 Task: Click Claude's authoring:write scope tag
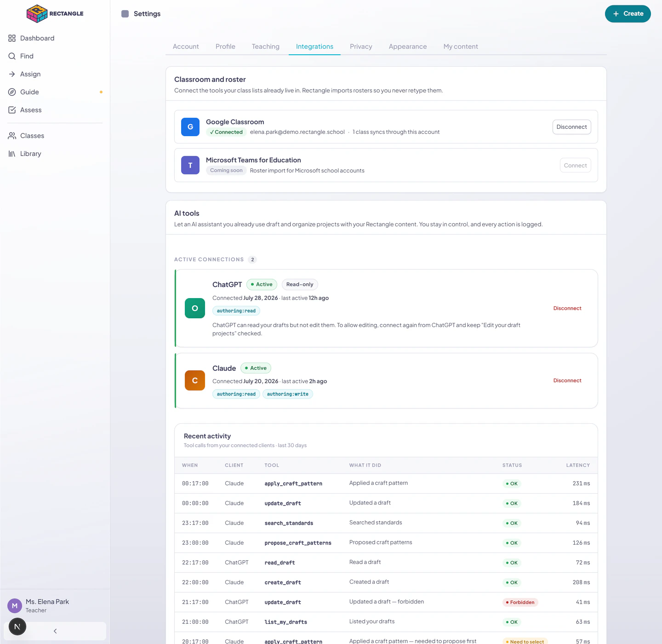pos(288,394)
